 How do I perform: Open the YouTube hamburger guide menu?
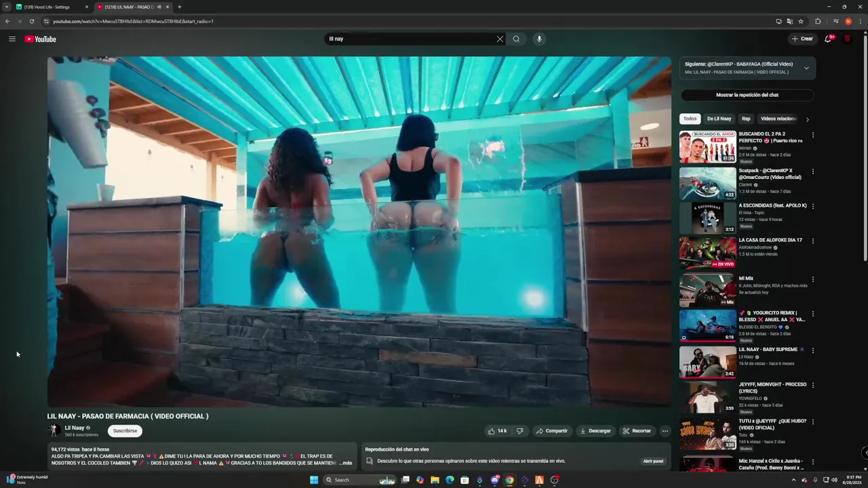pyautogui.click(x=12, y=39)
